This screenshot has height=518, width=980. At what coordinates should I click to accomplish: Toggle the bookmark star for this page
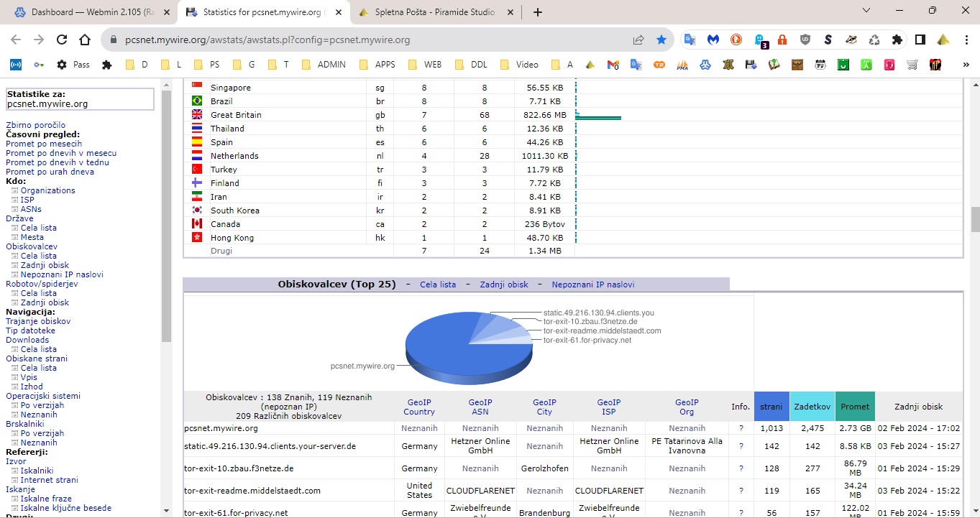click(x=661, y=40)
